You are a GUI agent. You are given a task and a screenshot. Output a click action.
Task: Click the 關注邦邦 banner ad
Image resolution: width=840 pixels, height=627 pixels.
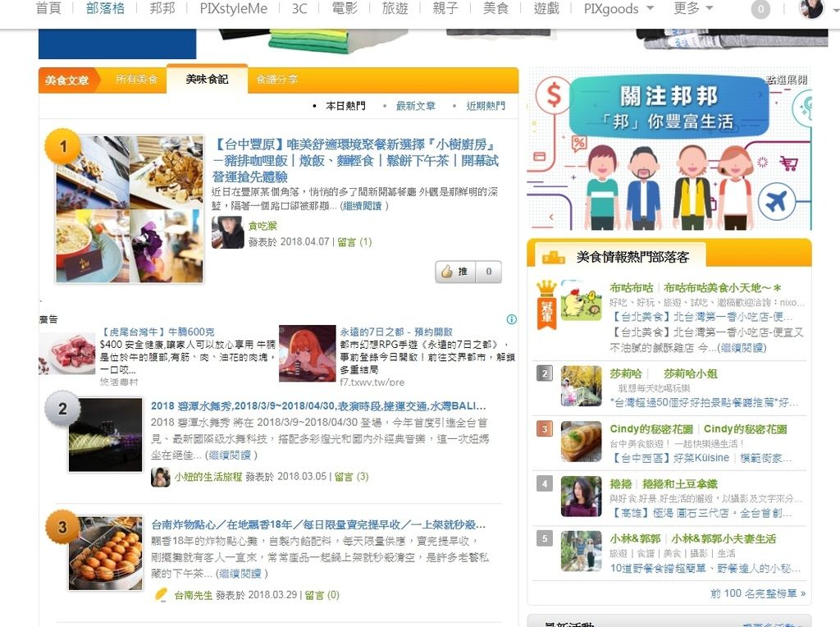pyautogui.click(x=669, y=149)
